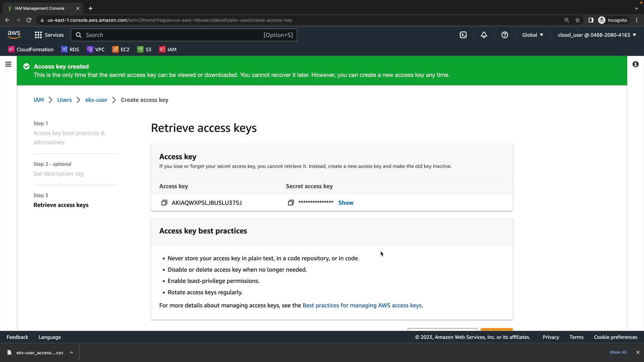
Task: Open the side navigation hamburger menu
Action: [x=8, y=64]
